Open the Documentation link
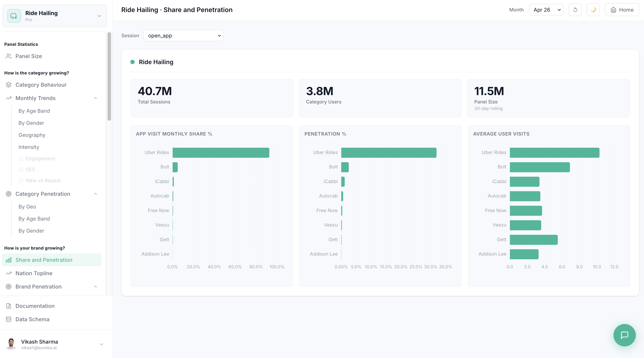 (35, 306)
